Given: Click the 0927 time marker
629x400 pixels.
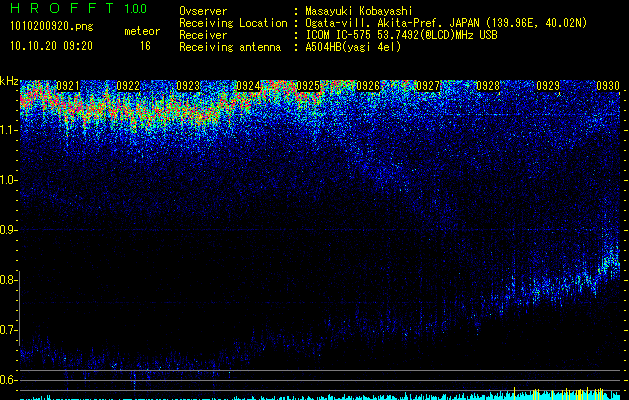Looking at the screenshot, I should point(428,86).
